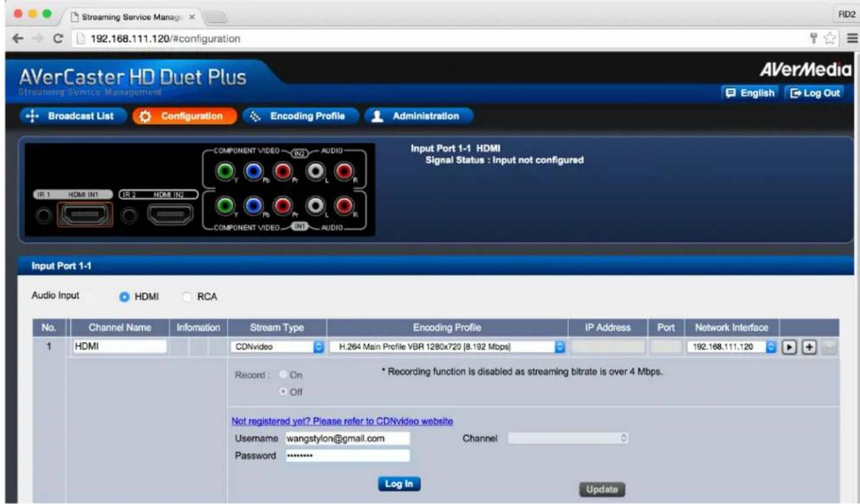Click the bottom green Y component connector (IN1)

(224, 206)
